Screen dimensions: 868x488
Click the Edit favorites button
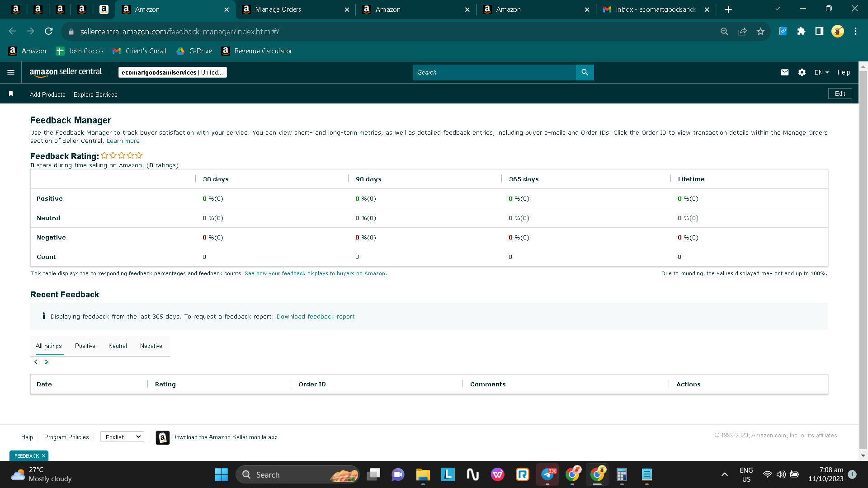[x=840, y=94]
